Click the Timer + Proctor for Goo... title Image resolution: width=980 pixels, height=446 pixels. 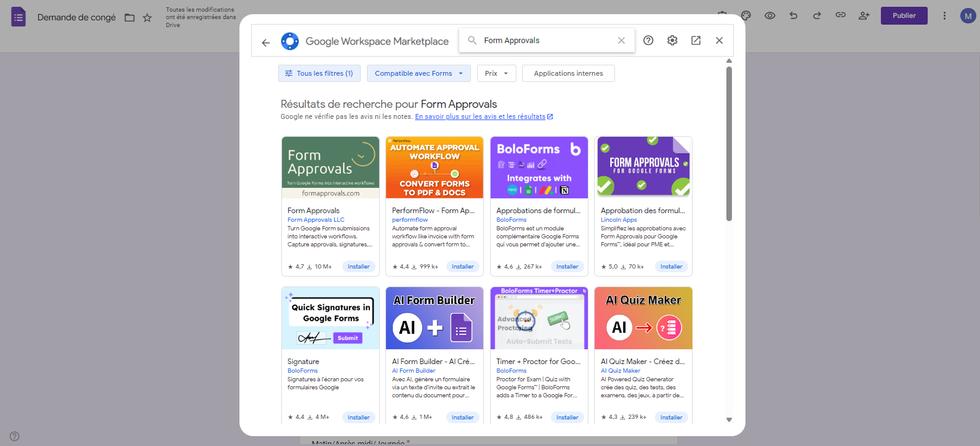pyautogui.click(x=538, y=362)
